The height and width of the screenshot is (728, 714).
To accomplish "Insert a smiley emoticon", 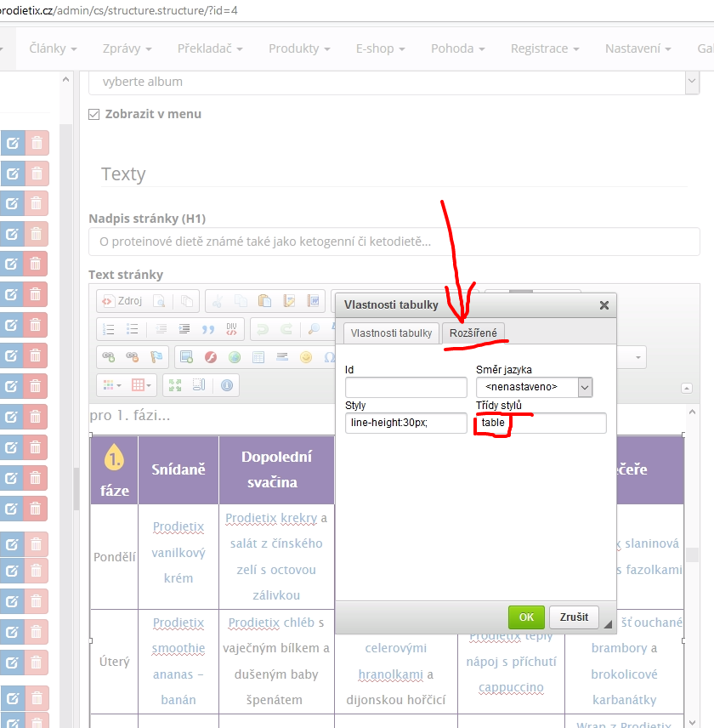I will click(x=306, y=357).
